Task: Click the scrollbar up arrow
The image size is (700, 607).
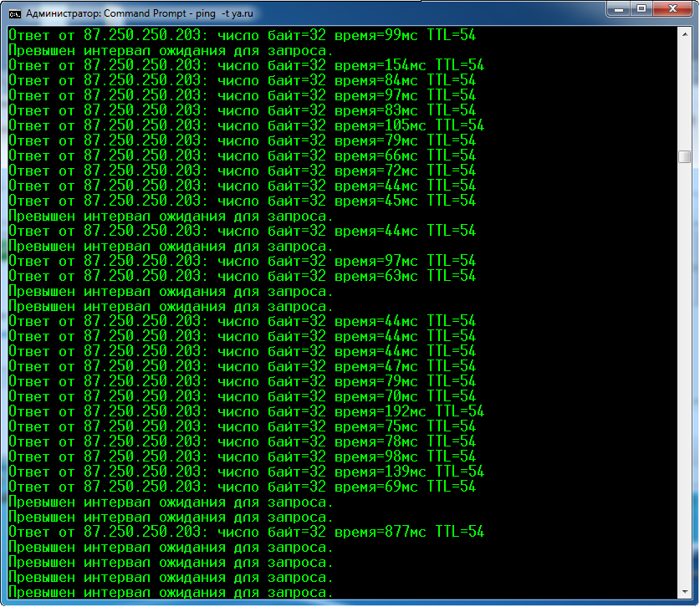Action: (x=685, y=33)
